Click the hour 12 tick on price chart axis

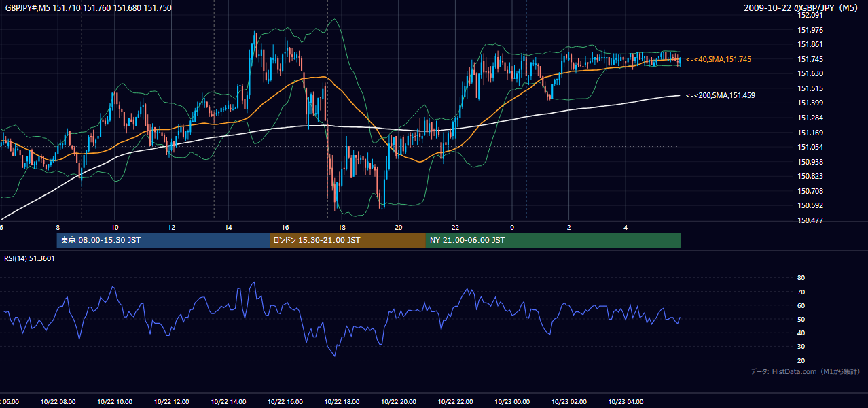(x=171, y=228)
